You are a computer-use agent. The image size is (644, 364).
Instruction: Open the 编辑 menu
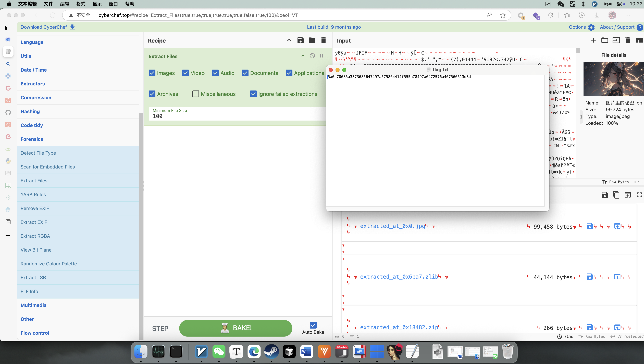click(x=65, y=4)
